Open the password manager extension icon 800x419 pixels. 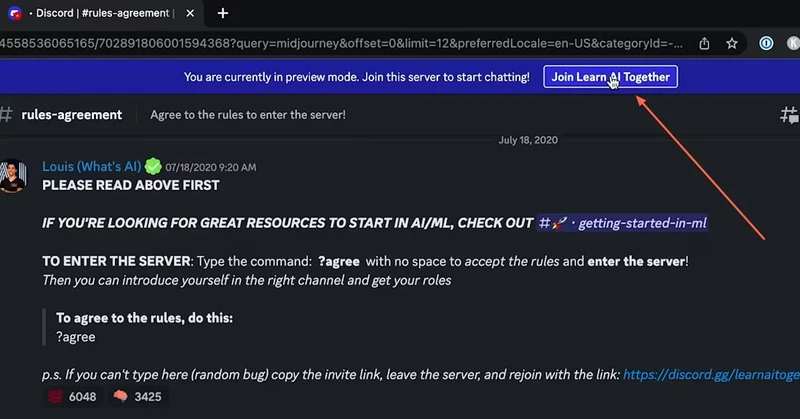767,43
